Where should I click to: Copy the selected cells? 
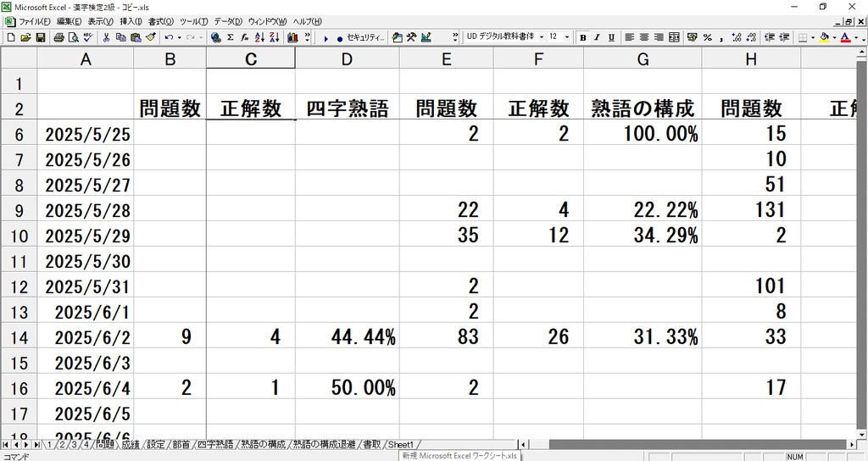click(x=120, y=37)
